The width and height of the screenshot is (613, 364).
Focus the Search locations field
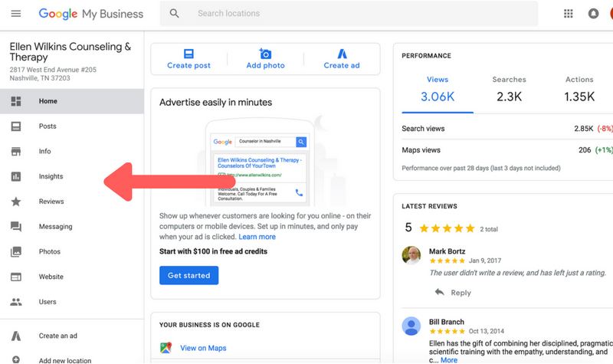coord(349,13)
